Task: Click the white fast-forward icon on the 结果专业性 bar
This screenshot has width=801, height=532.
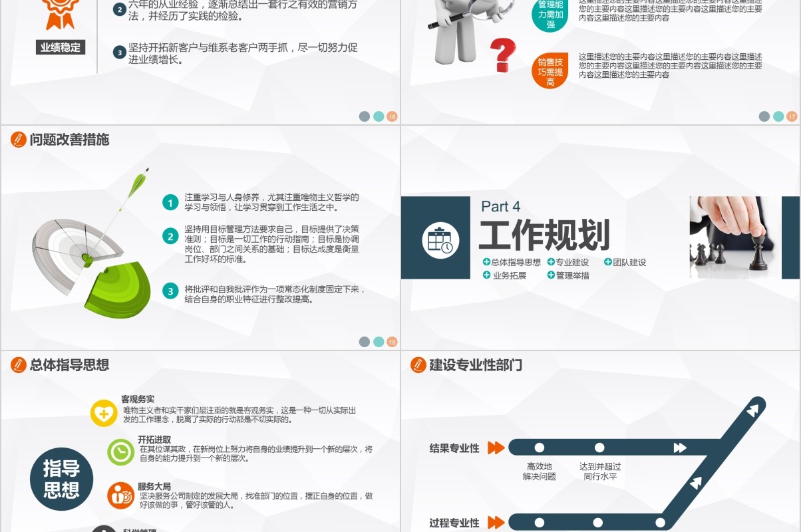Action: point(680,448)
